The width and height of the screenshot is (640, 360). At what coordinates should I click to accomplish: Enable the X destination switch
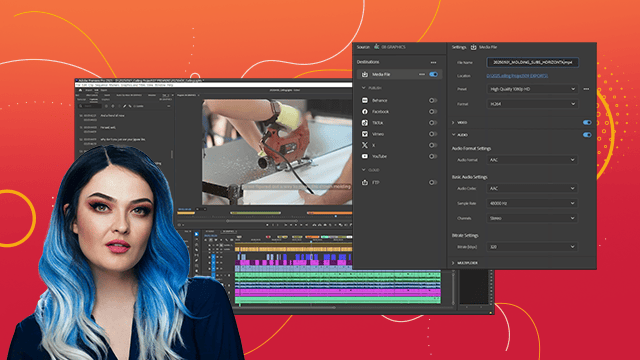click(x=433, y=145)
